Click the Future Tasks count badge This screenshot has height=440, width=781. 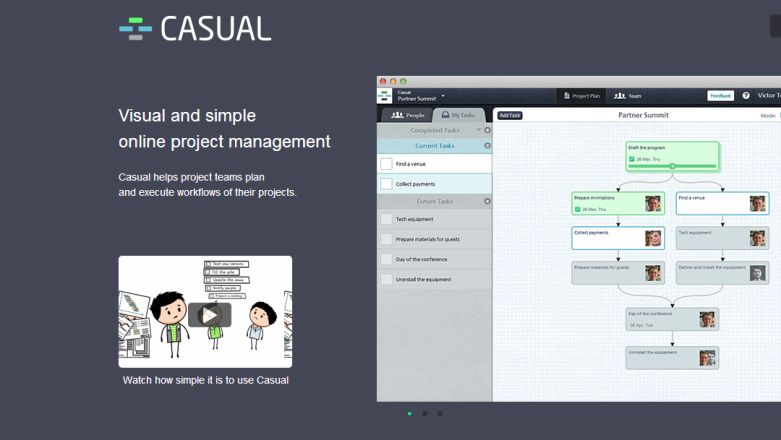click(x=487, y=201)
